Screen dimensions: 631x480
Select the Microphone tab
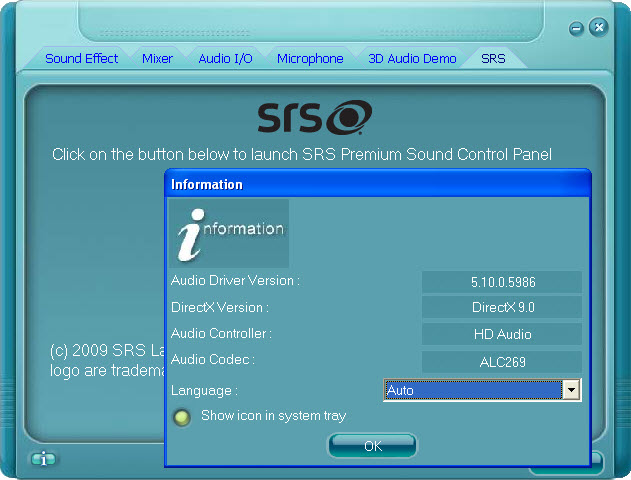pos(310,59)
